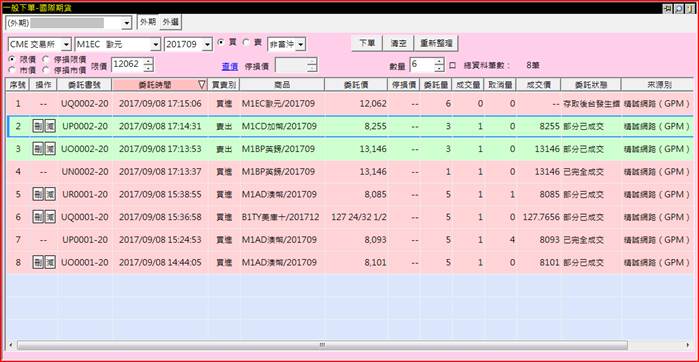Select the 買 buy radio button

pyautogui.click(x=221, y=42)
